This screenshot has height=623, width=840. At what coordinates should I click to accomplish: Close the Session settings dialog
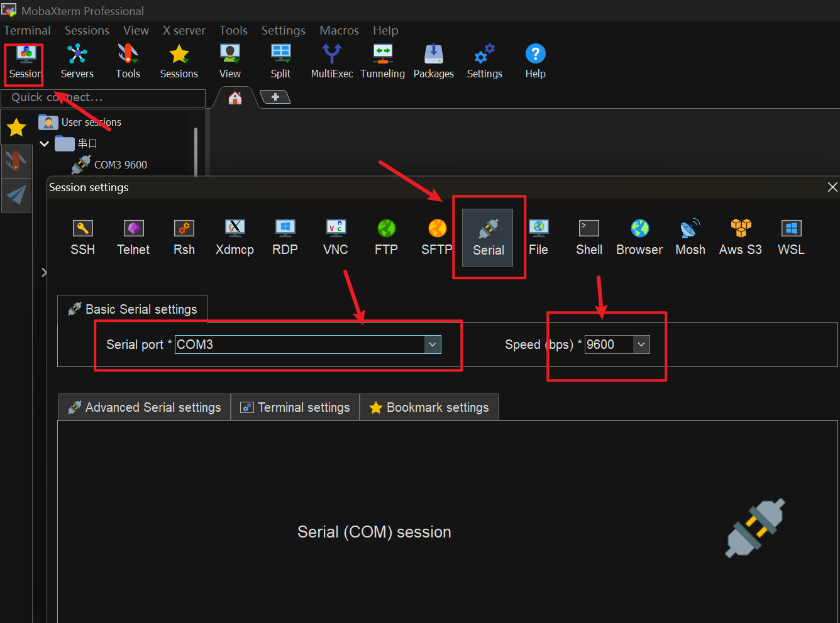click(x=832, y=187)
